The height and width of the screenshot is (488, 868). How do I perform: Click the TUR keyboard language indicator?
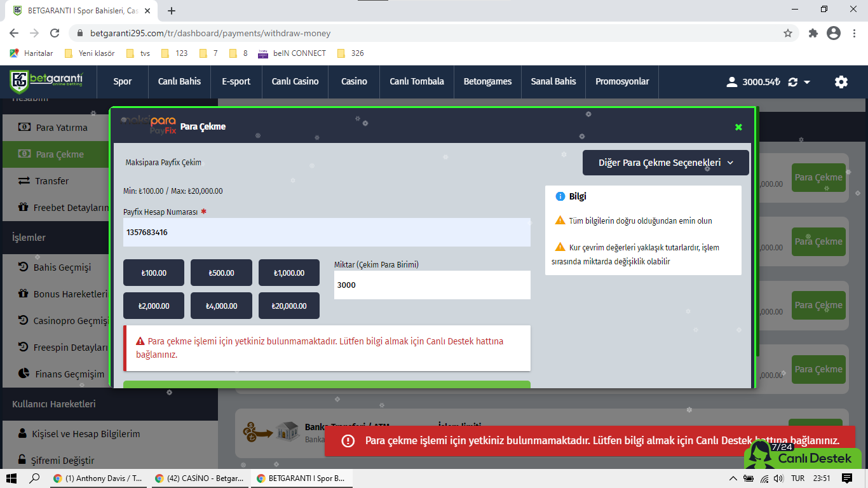(798, 478)
